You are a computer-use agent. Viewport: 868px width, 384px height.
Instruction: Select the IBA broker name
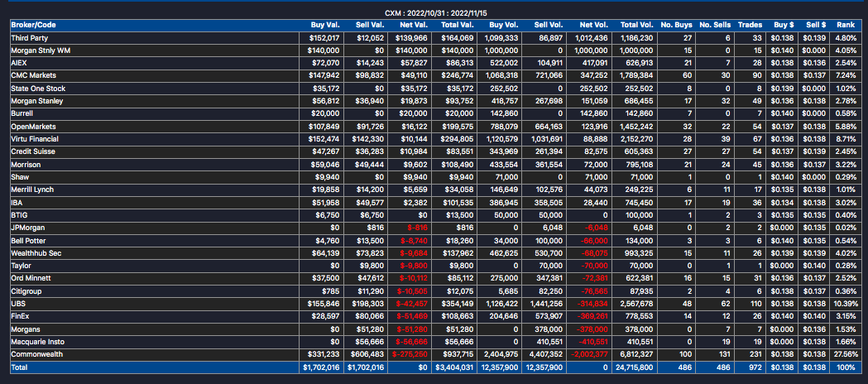pos(17,203)
